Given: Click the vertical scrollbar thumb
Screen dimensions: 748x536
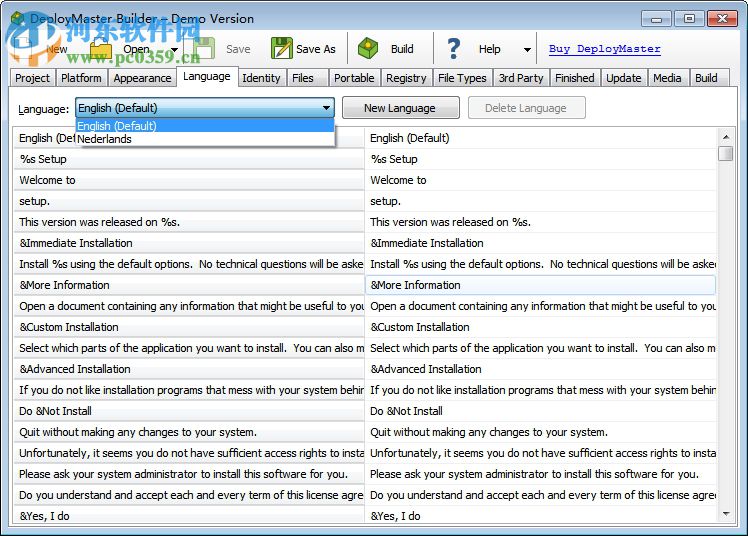Looking at the screenshot, I should coord(726,154).
